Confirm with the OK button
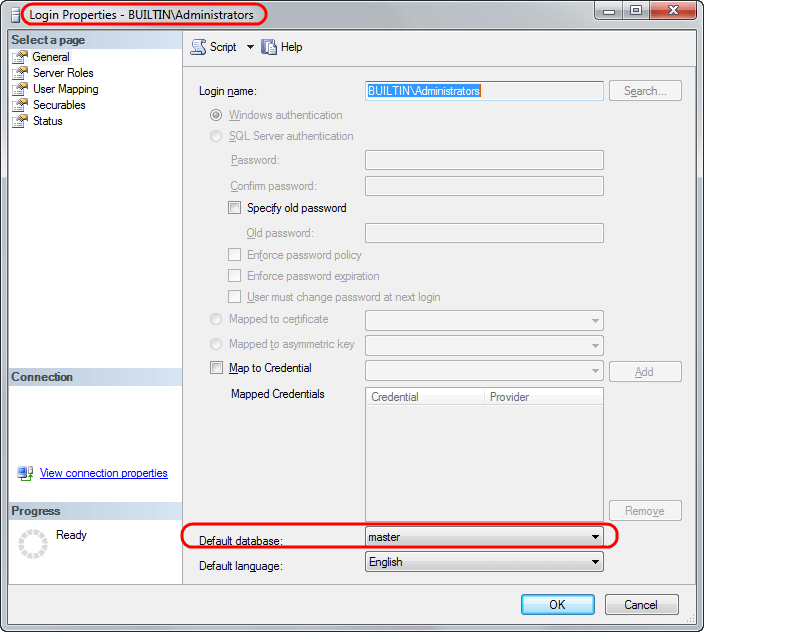800x632 pixels. (558, 604)
